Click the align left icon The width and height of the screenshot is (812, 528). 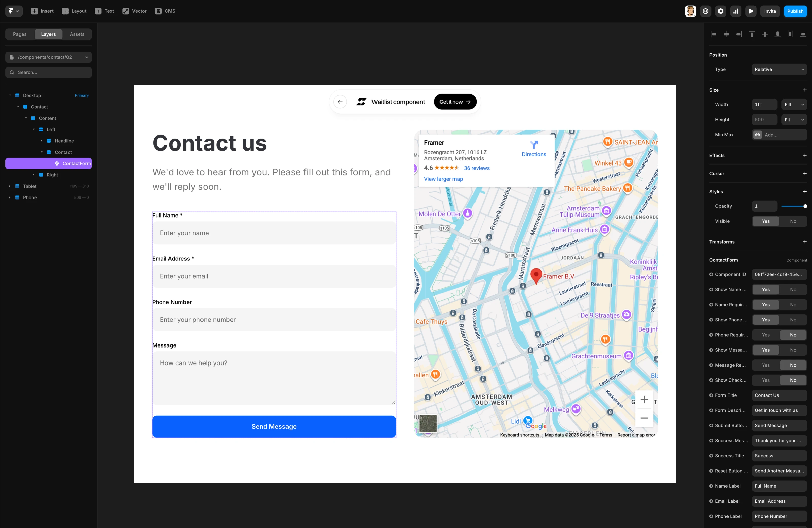click(x=713, y=34)
